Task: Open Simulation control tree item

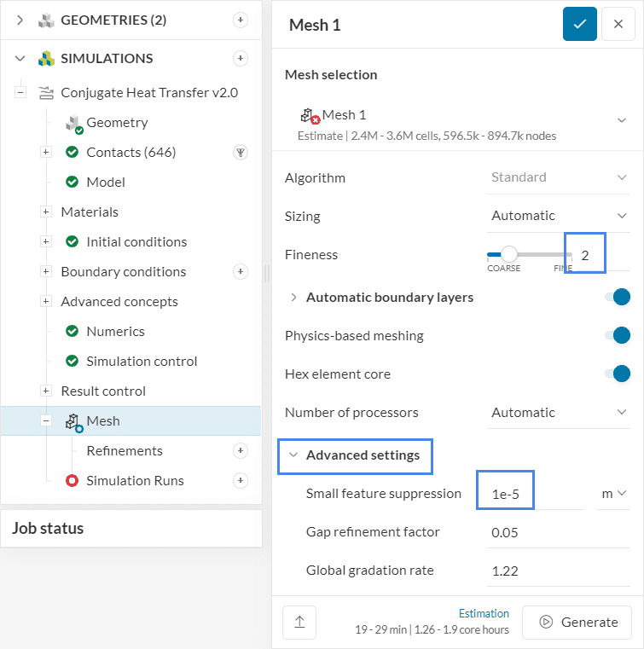Action: [x=142, y=362]
